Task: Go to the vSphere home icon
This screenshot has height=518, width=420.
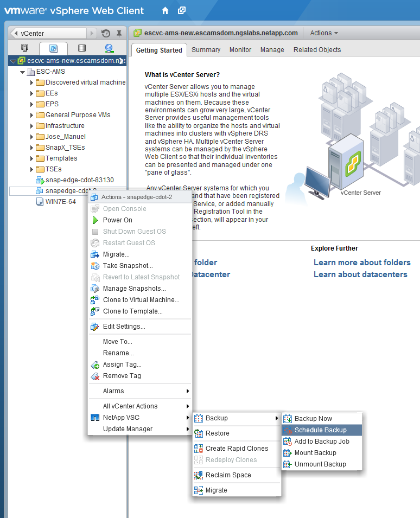Action: coord(165,11)
